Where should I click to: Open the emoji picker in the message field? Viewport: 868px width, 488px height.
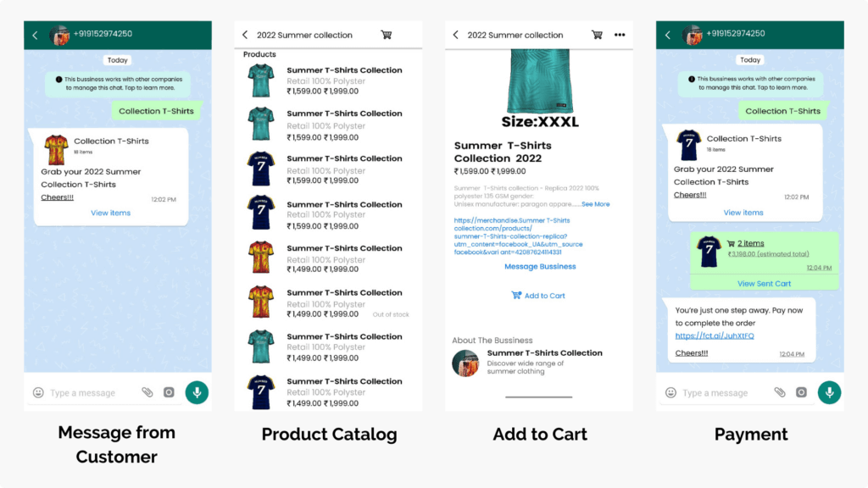click(40, 392)
